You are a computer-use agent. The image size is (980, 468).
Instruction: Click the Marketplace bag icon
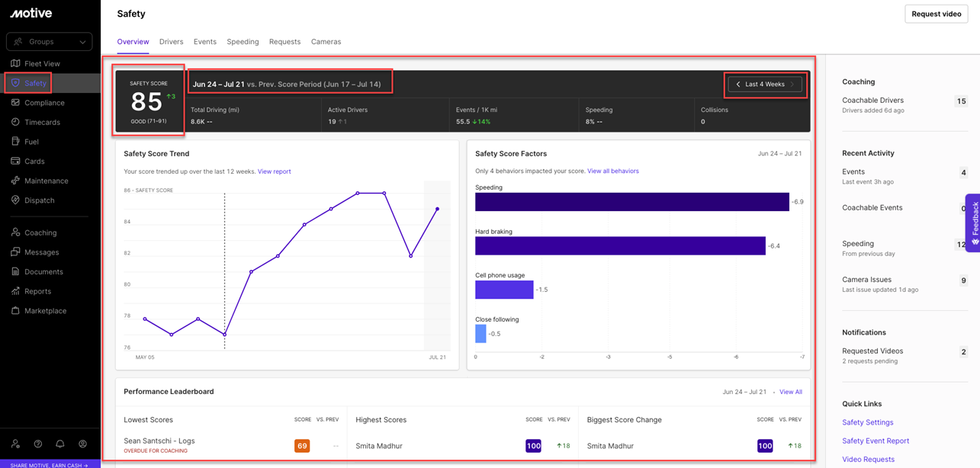coord(15,310)
